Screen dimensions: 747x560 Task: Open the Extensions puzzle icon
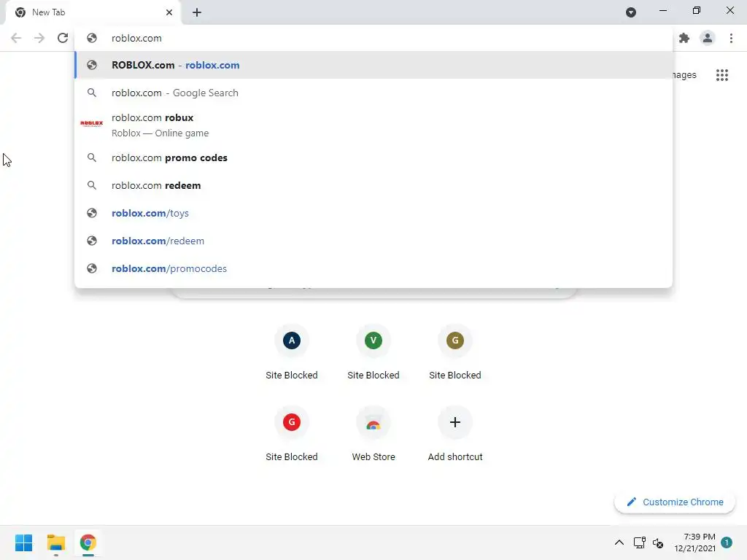point(684,38)
